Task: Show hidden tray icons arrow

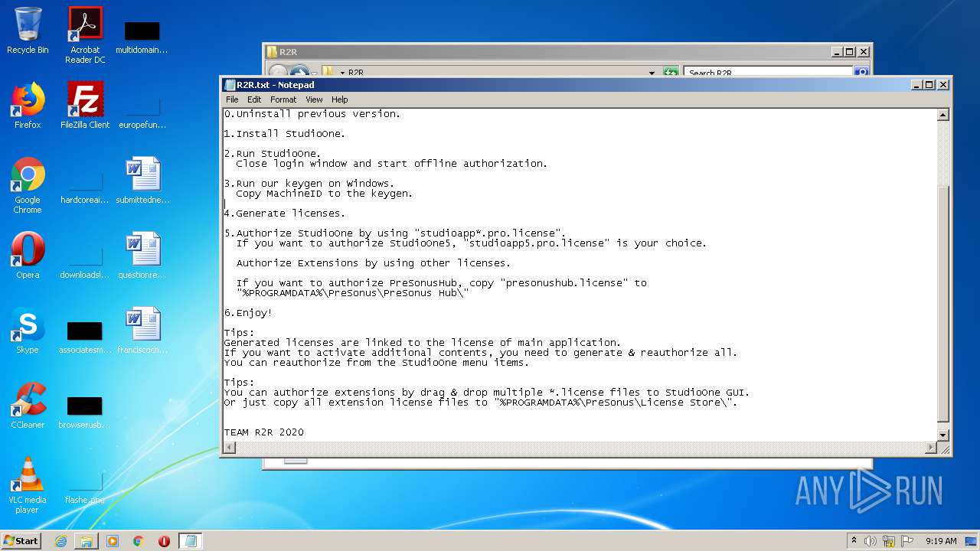Action: [854, 541]
